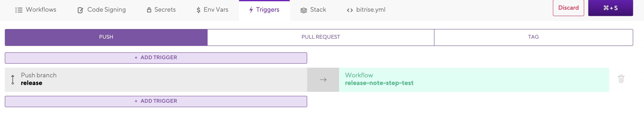
Task: Click the Code Signing pencil icon
Action: 80,10
